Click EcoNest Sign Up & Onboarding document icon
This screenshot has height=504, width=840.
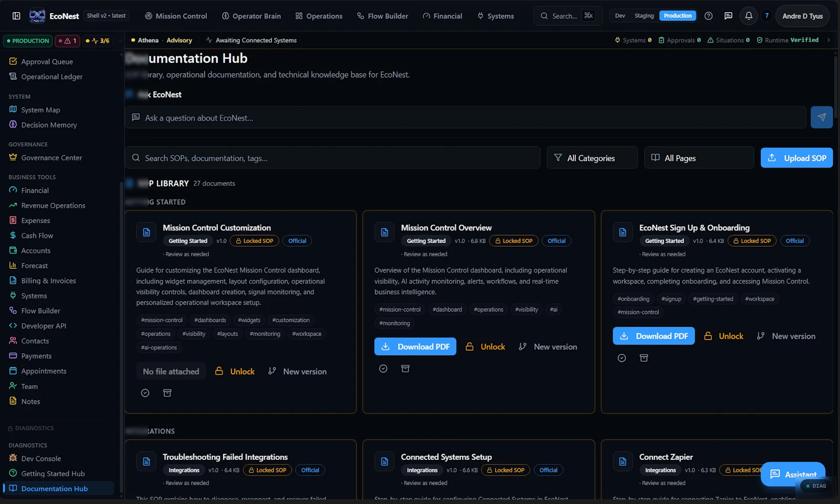[x=623, y=232]
